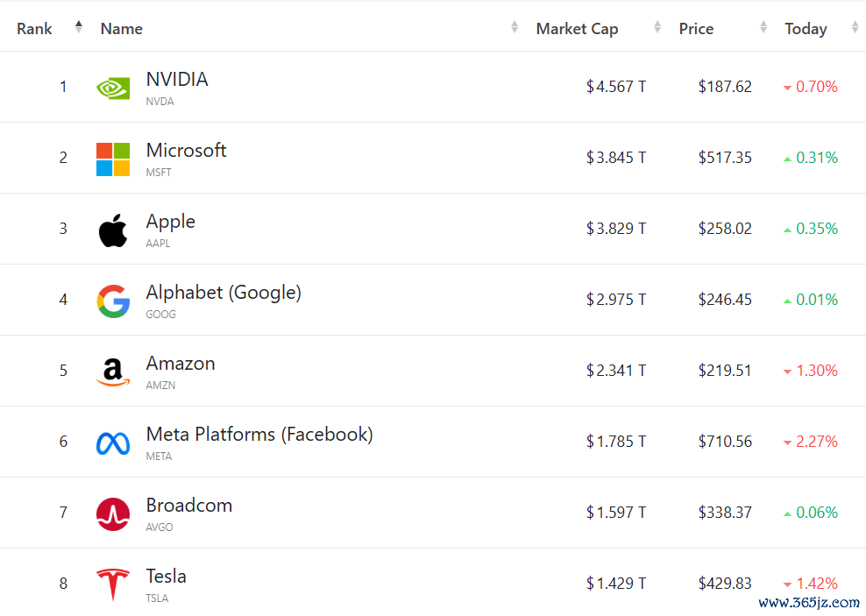This screenshot has height=616, width=866.
Task: Click Broadcom's $1.597 T market cap
Action: coord(616,513)
